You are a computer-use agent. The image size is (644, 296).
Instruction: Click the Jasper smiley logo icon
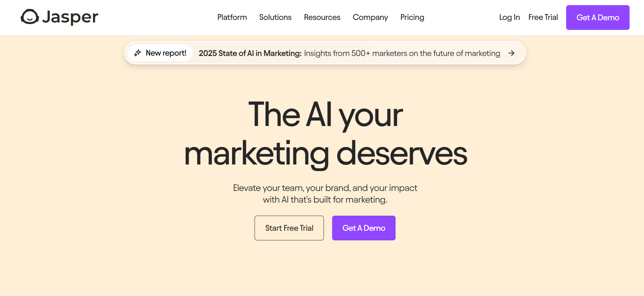(30, 17)
